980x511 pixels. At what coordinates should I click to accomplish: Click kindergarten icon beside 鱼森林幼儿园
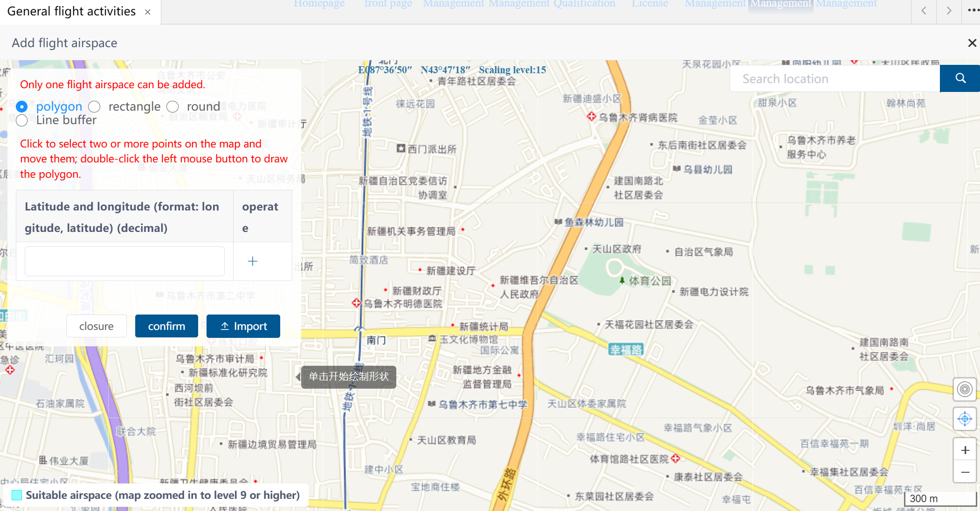pos(559,222)
